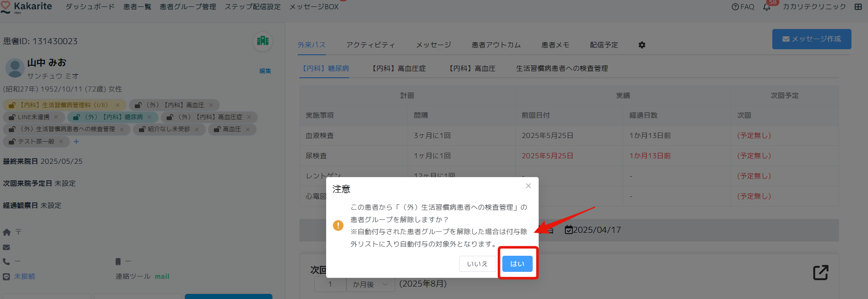868x299 pixels.
Task: Click the patient avatar icon
Action: (15, 68)
